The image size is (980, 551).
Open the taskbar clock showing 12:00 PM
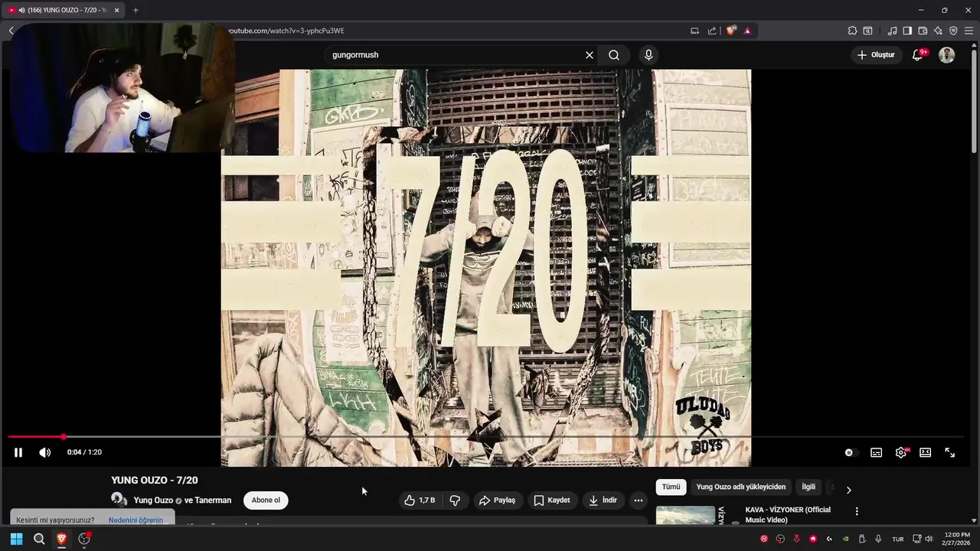(x=957, y=539)
